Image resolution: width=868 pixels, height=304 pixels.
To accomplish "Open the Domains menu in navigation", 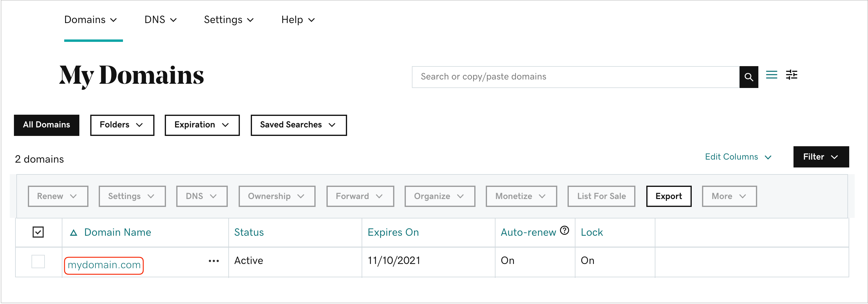I will (x=90, y=20).
